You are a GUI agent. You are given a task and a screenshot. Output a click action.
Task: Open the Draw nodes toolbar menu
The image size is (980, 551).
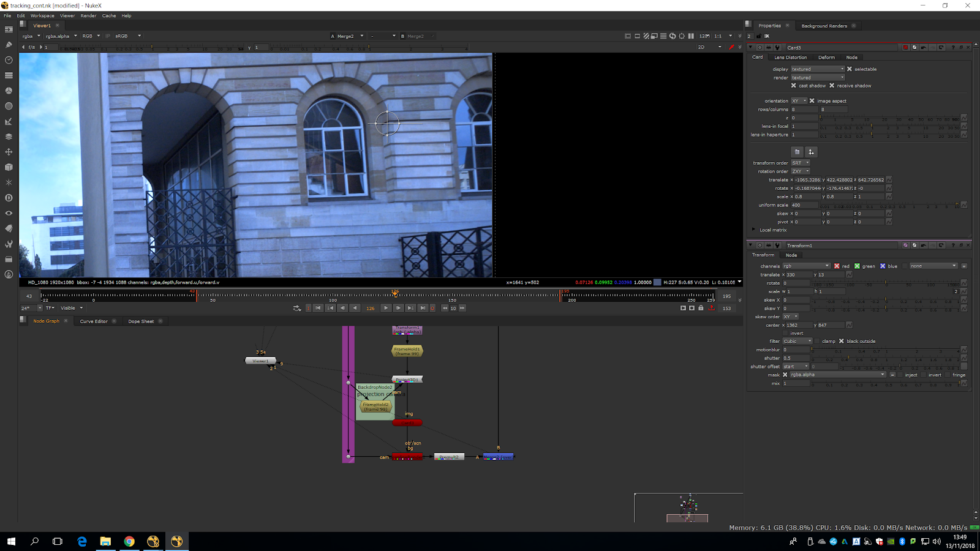click(9, 45)
